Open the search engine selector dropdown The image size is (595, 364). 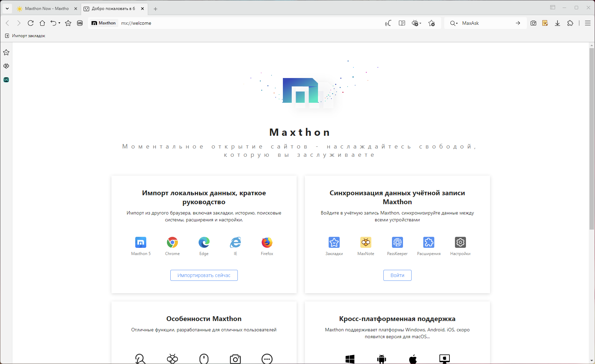[454, 23]
